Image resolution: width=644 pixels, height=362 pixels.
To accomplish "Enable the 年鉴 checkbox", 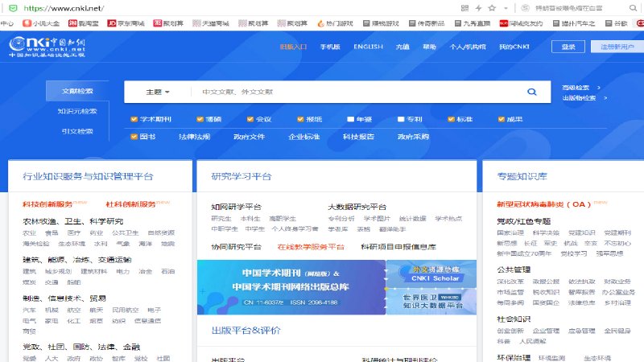I will point(350,119).
